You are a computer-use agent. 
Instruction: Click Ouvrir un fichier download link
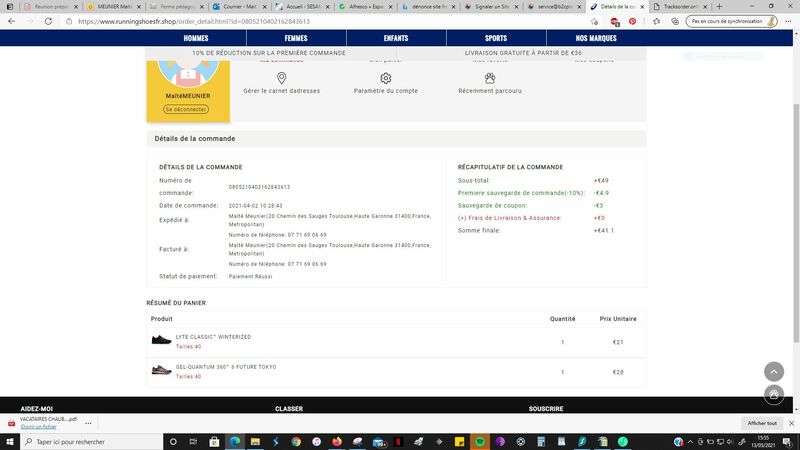[38, 427]
